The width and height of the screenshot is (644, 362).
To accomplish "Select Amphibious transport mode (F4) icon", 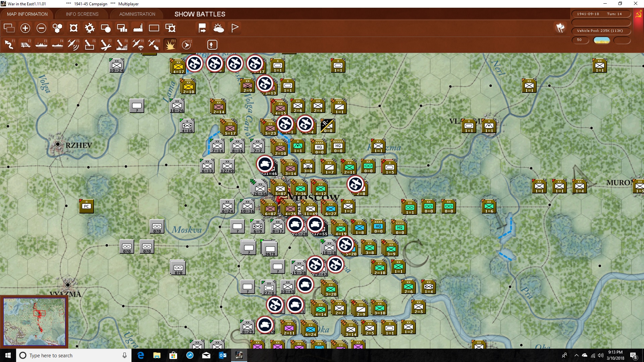I will point(57,45).
